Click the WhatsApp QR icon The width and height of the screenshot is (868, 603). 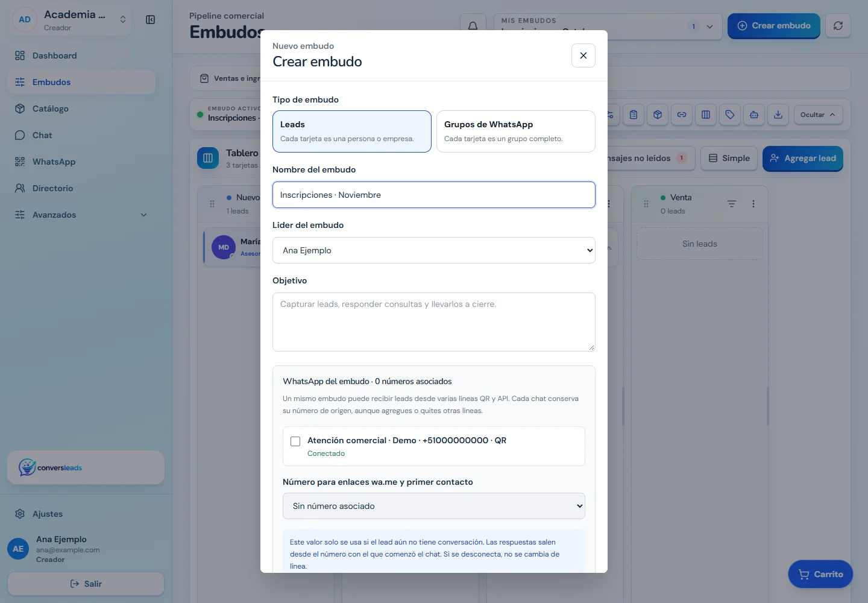[20, 162]
